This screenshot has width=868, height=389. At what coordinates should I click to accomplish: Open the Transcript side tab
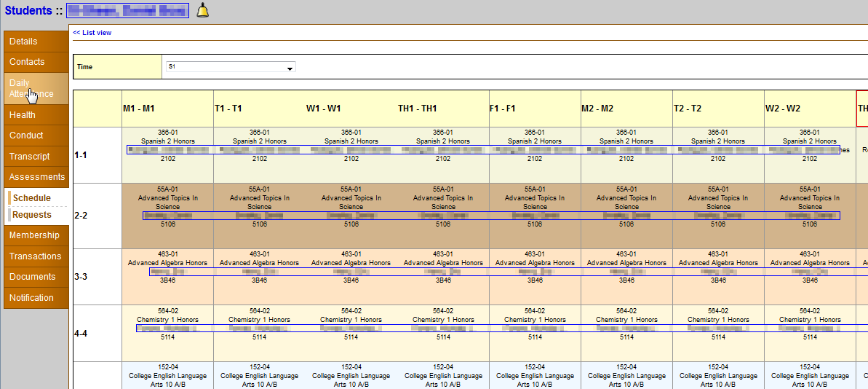36,157
